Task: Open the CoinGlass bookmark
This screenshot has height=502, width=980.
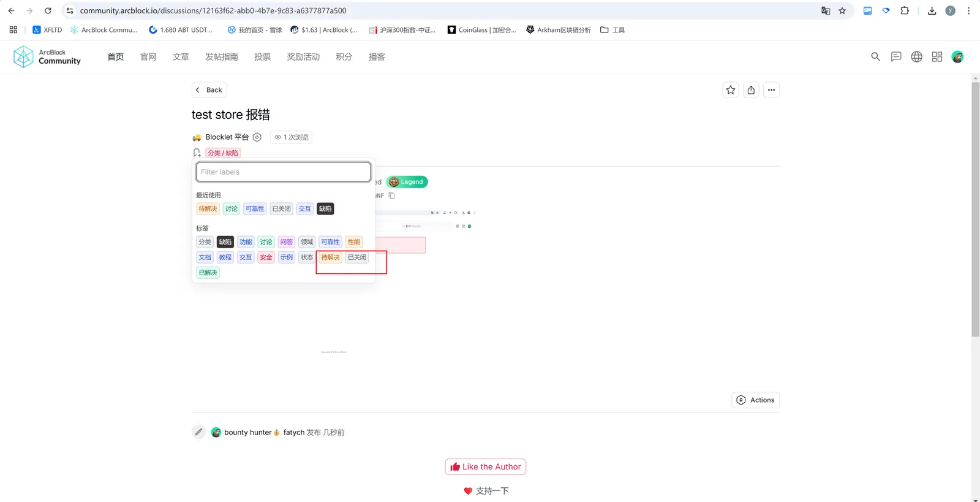Action: 482,29
